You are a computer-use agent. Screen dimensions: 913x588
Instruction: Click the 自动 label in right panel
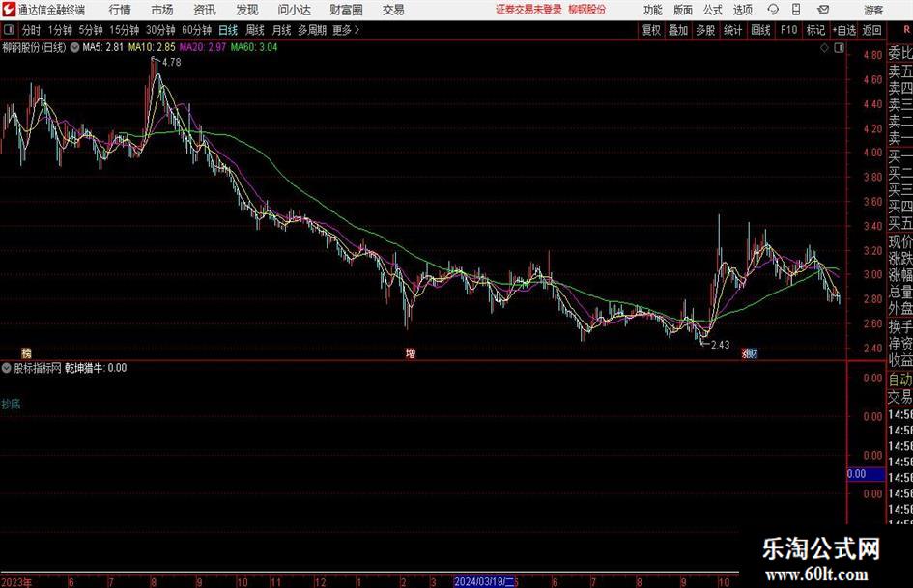pos(900,379)
